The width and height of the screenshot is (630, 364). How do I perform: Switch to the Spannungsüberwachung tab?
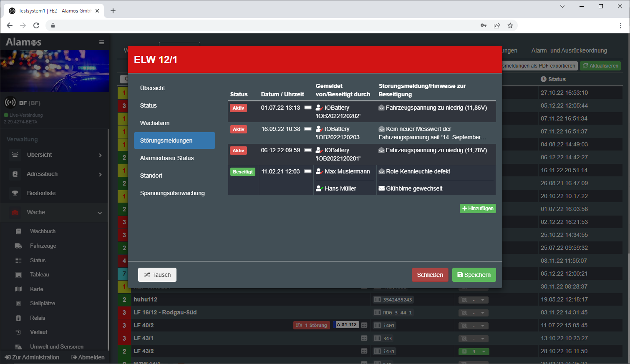click(172, 193)
